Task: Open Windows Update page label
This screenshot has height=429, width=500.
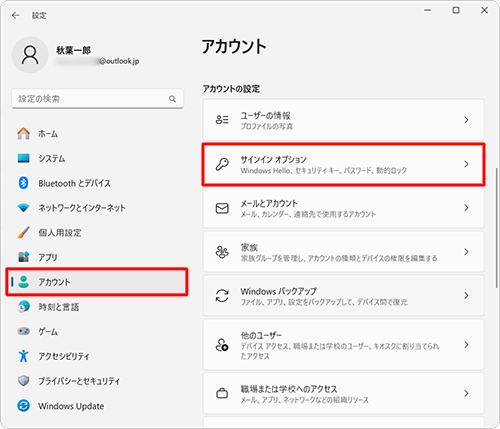Action: click(x=71, y=406)
